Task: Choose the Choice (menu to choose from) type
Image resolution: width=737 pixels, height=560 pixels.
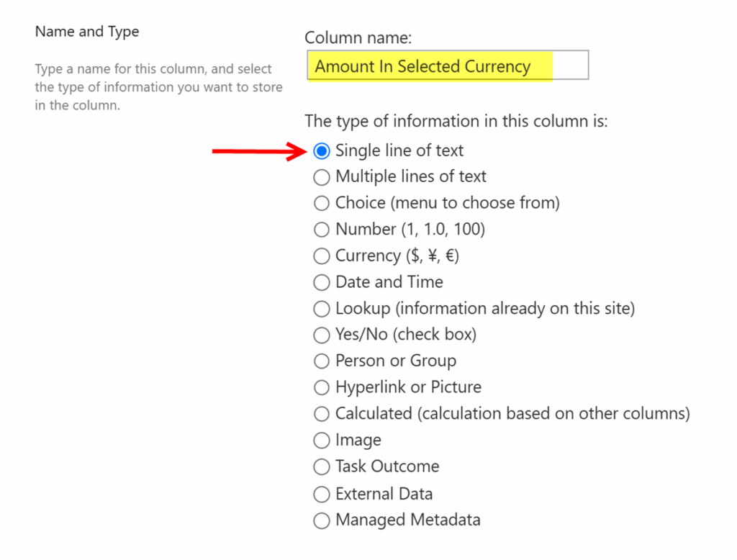Action: 322,204
